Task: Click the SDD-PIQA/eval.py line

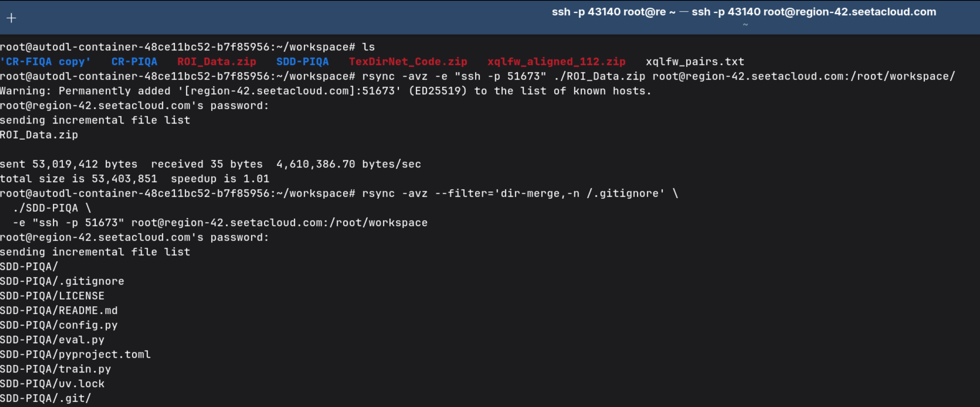Action: pos(52,340)
